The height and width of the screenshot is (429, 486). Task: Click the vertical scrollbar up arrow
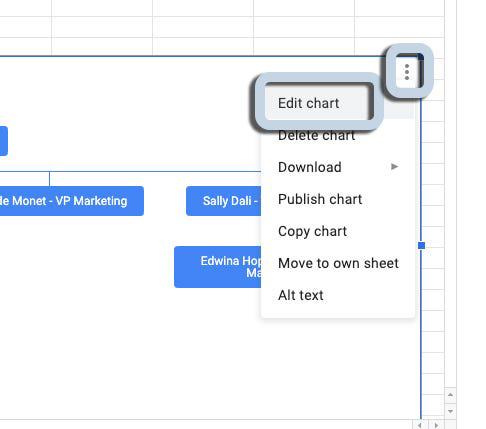(450, 395)
